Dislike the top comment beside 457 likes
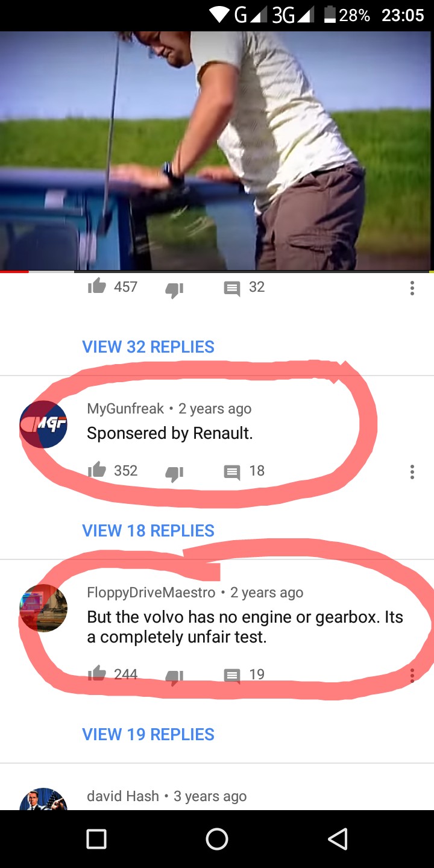 (174, 289)
